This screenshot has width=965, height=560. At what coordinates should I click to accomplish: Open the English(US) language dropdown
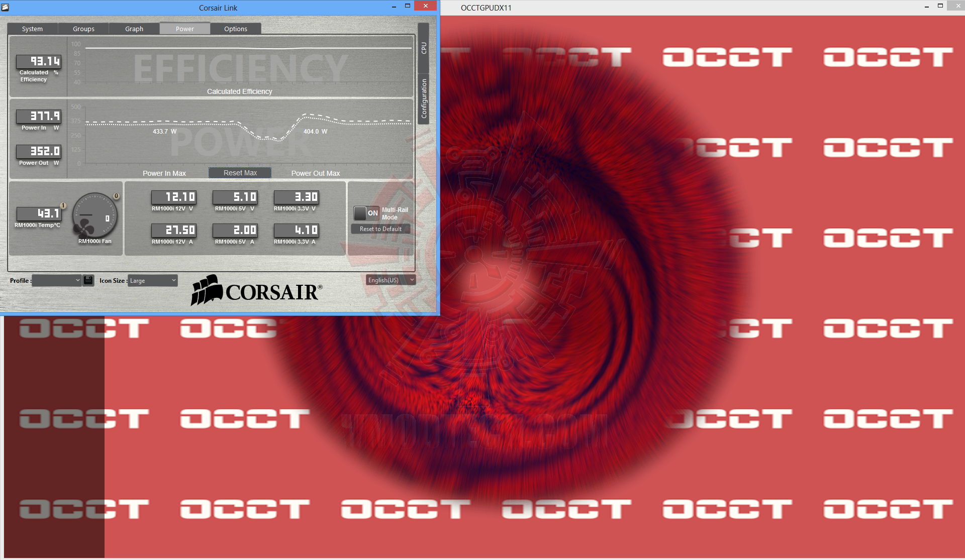[391, 280]
